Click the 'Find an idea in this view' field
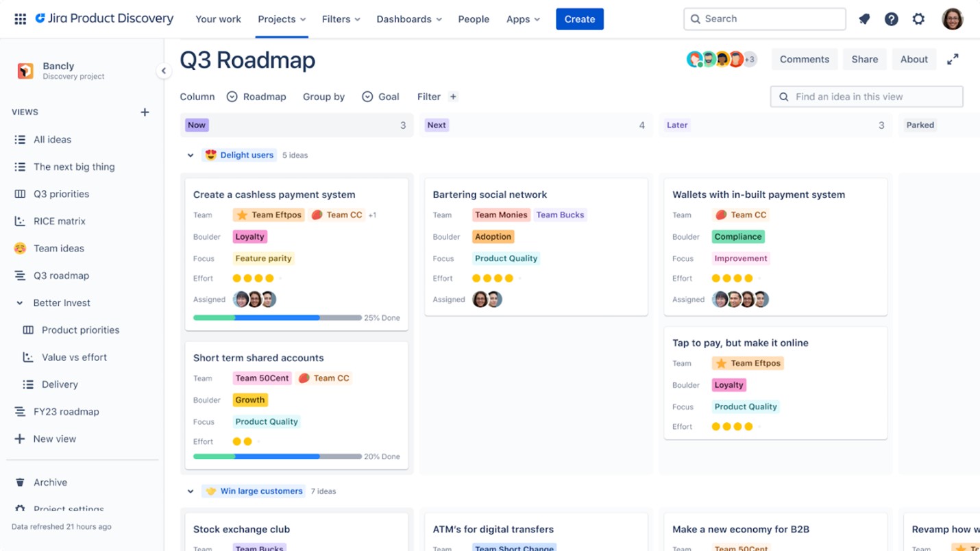The width and height of the screenshot is (980, 551). 866,97
